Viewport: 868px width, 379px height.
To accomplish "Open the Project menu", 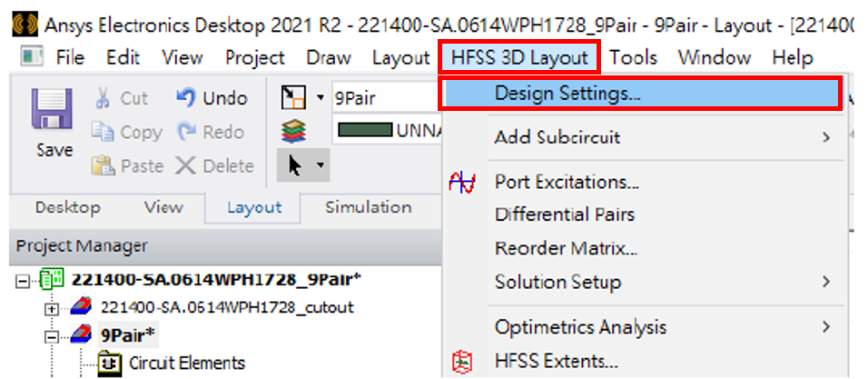I will pos(254,57).
